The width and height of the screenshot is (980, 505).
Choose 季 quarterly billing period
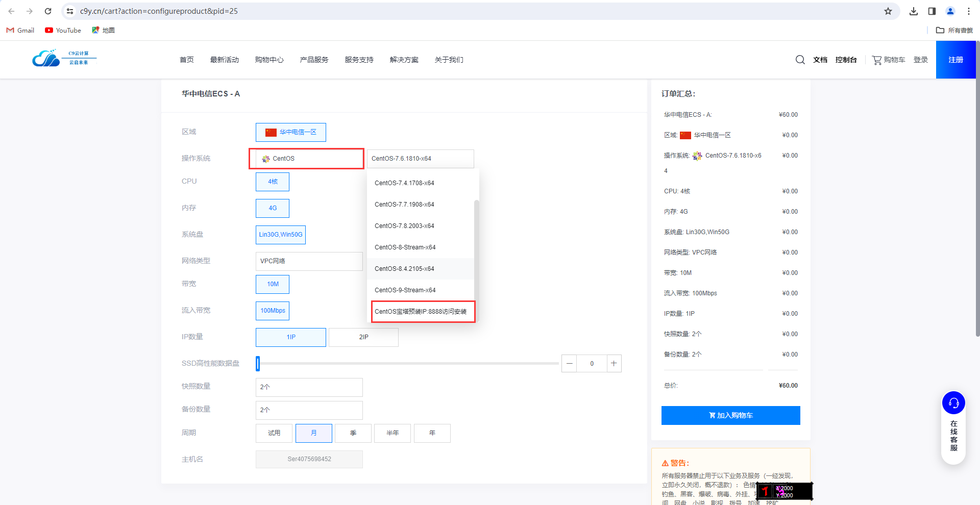pyautogui.click(x=353, y=433)
